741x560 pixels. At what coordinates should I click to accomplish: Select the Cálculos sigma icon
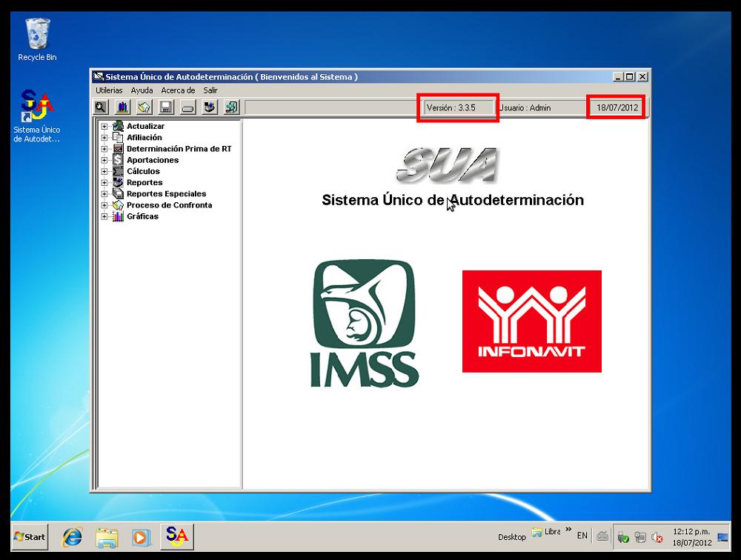click(x=117, y=171)
